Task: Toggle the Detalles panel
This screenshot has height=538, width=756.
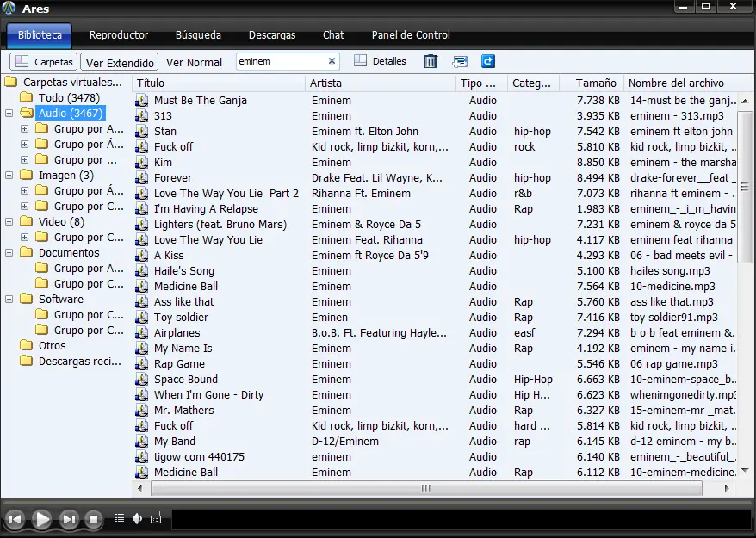Action: point(380,61)
